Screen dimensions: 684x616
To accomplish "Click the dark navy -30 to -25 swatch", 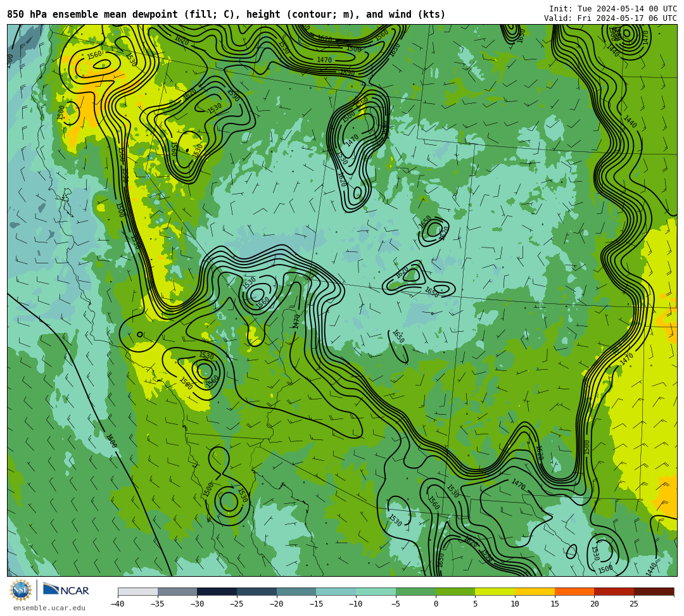I will point(217,591).
